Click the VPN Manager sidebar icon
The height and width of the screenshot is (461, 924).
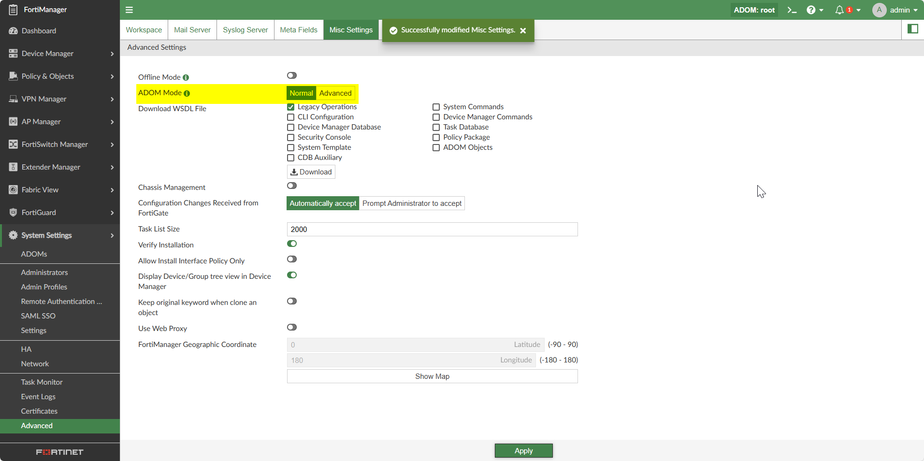13,99
